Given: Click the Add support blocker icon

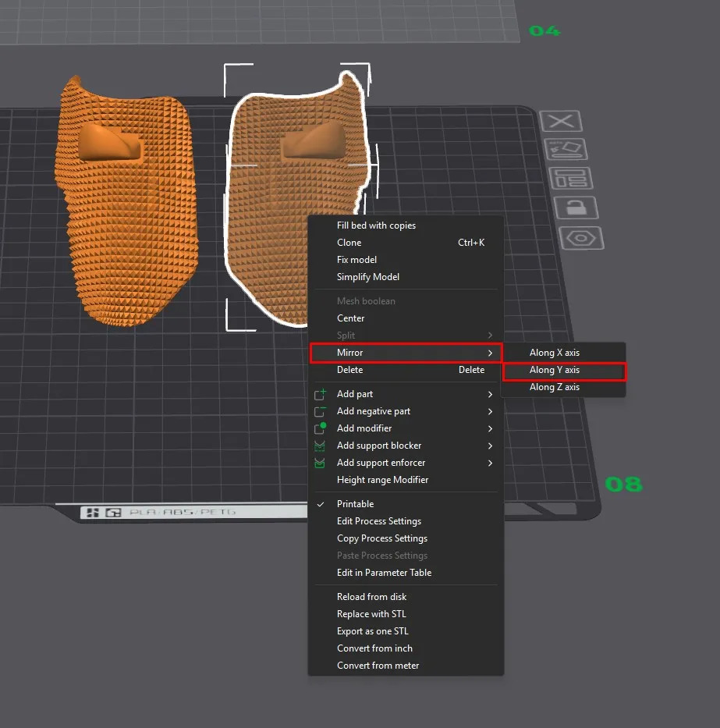Looking at the screenshot, I should pyautogui.click(x=320, y=446).
